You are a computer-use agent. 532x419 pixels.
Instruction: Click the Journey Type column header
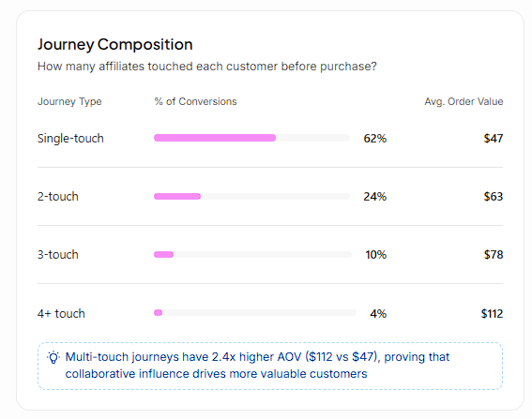pos(69,101)
